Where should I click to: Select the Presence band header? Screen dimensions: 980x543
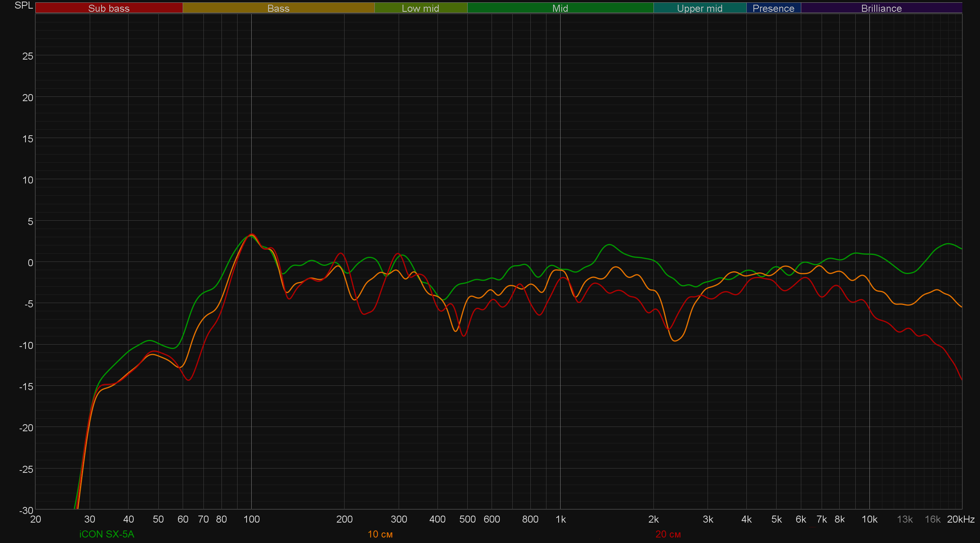[773, 8]
